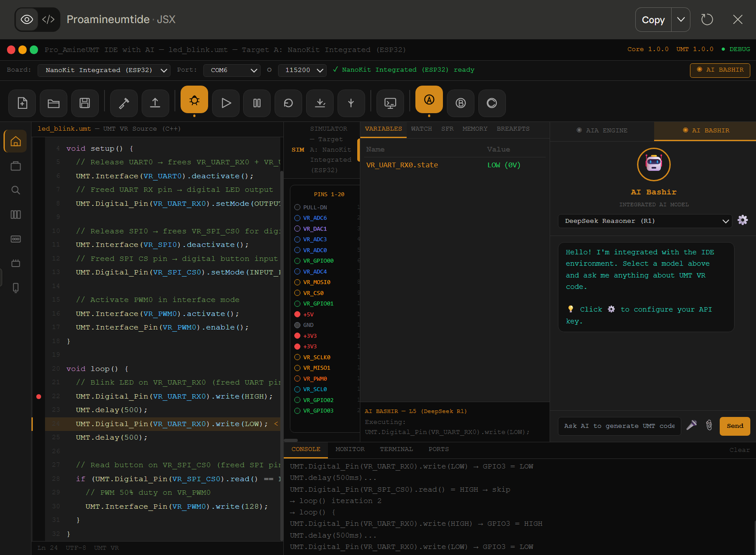Switch to code view brackets toggle
The width and height of the screenshot is (756, 555).
pos(48,19)
